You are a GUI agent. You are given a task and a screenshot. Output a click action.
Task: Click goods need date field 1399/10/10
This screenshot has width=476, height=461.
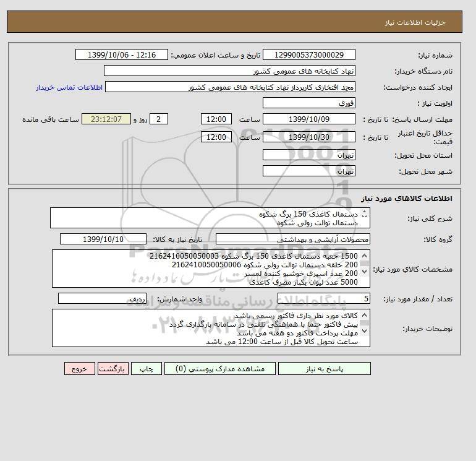103,239
